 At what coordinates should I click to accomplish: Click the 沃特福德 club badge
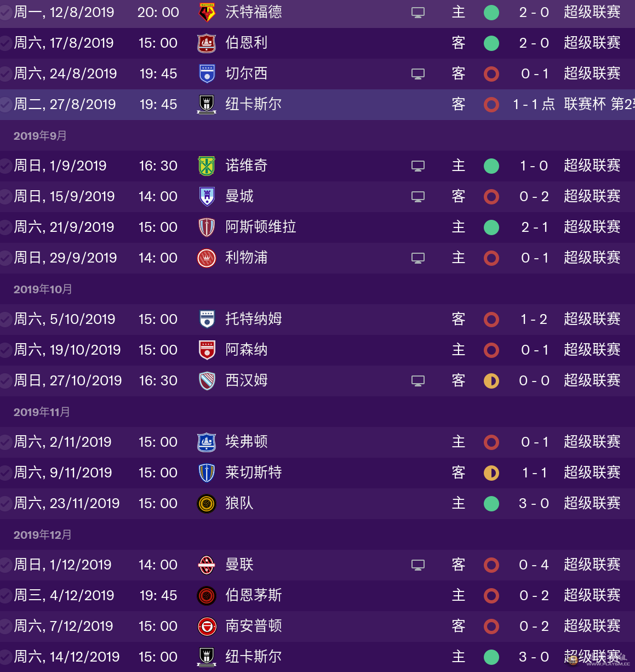click(207, 12)
